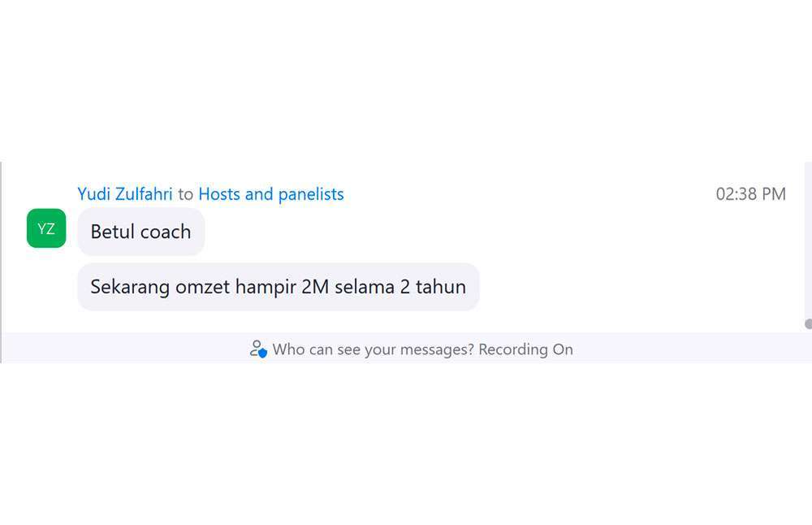Click "Zulfahri" in the sender name
This screenshot has height=525, width=812.
(x=145, y=194)
